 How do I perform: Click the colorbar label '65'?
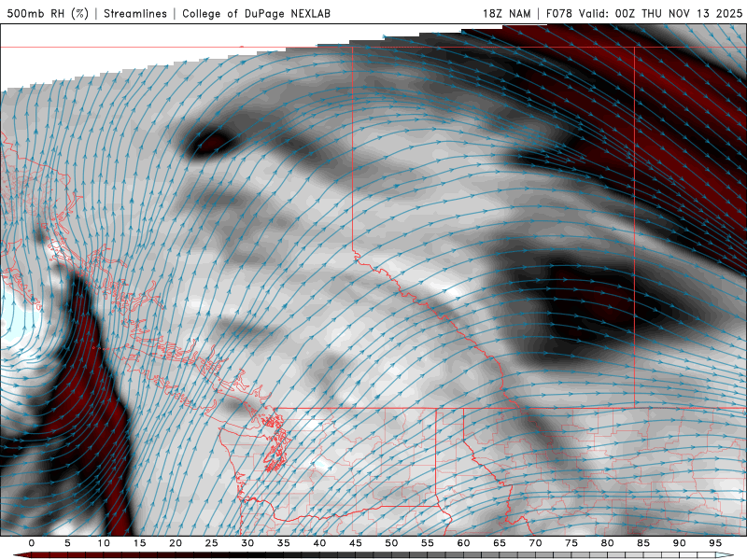(x=500, y=543)
